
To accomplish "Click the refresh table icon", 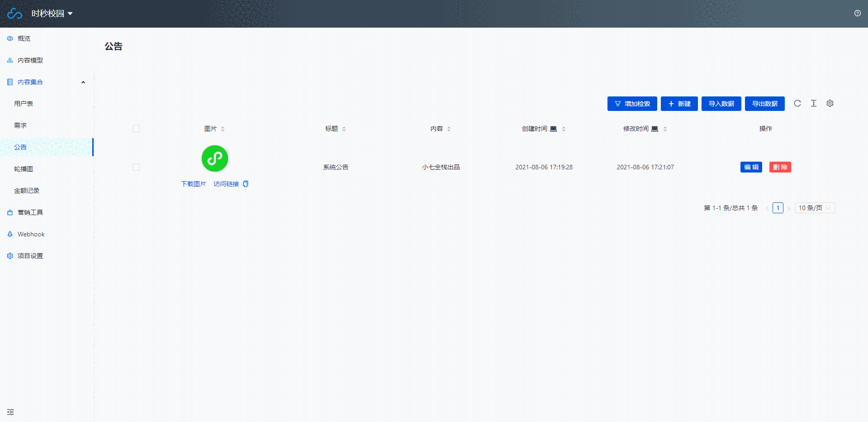I will pos(797,103).
